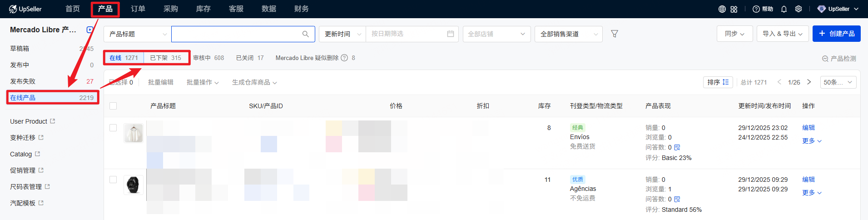
Task: Click the 创建产品 button
Action: click(836, 34)
